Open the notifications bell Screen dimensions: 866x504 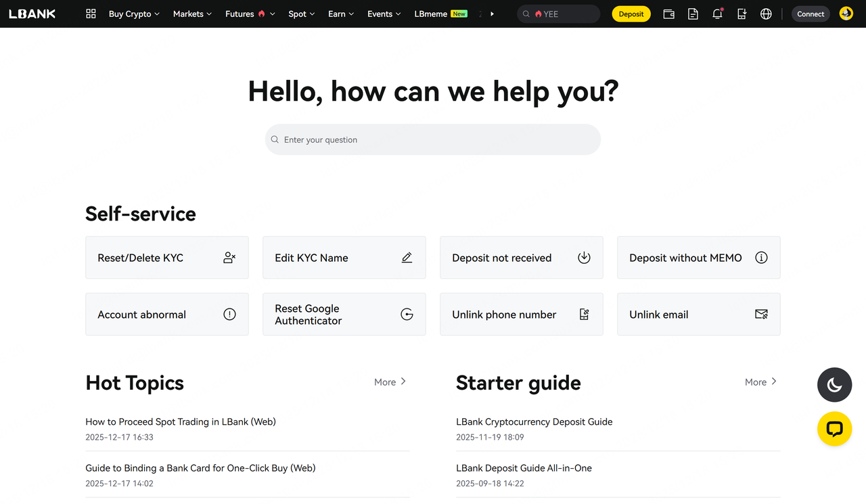point(717,14)
